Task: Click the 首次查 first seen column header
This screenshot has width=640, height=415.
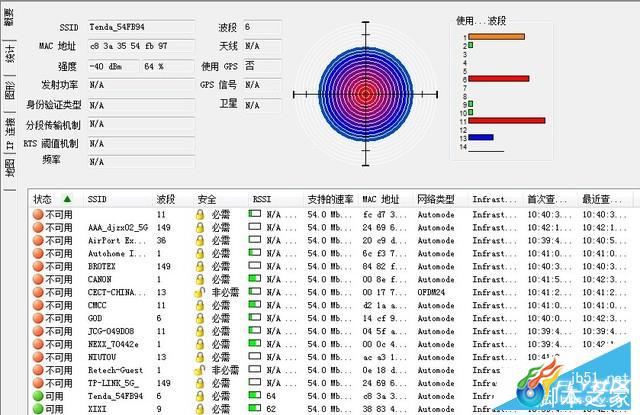Action: pos(547,199)
